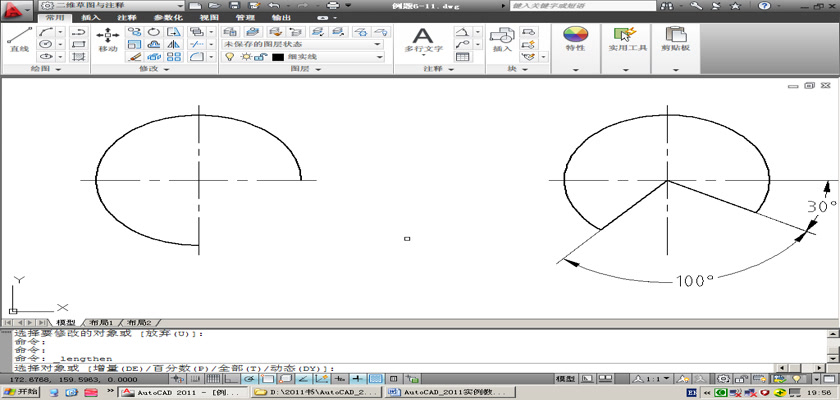This screenshot has width=840, height=400.
Task: Open the current layer dropdown 细实线
Action: (x=302, y=57)
